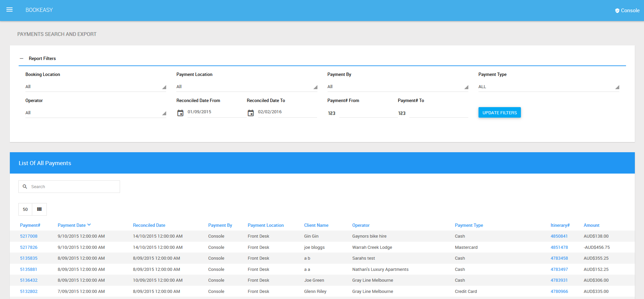Click the amount AUD$138.00
The width and height of the screenshot is (644, 299).
[x=596, y=236]
